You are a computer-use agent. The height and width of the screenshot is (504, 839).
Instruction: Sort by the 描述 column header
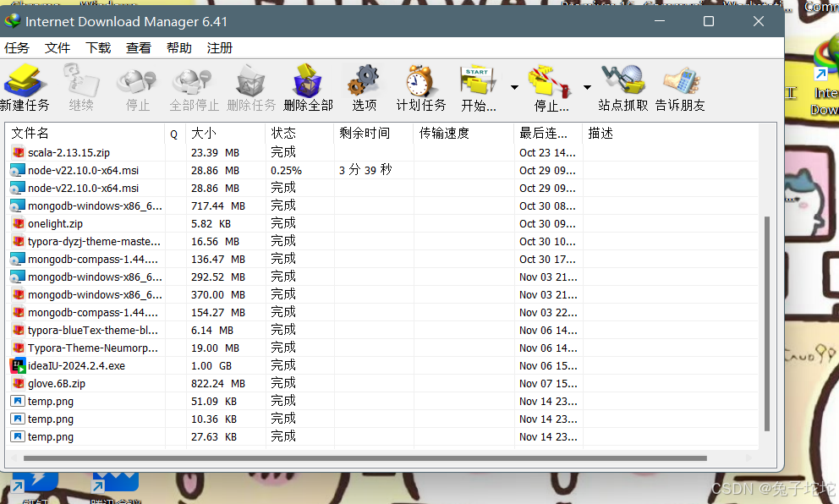(x=670, y=134)
